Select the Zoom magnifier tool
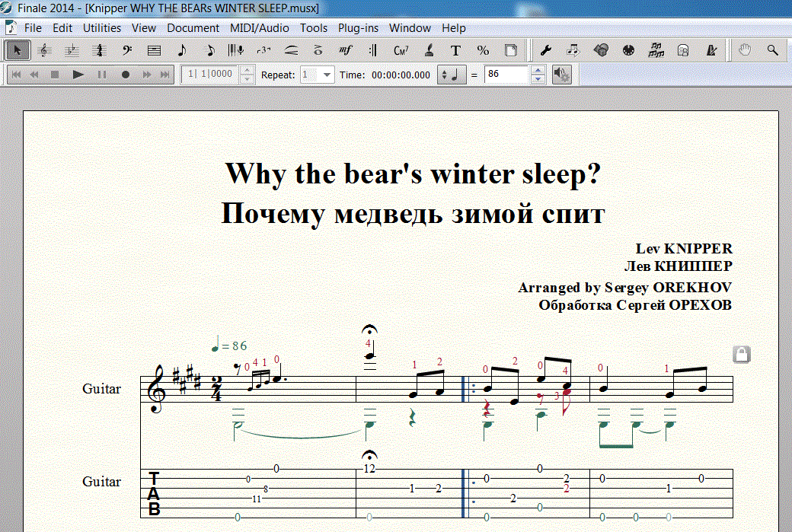 point(772,50)
